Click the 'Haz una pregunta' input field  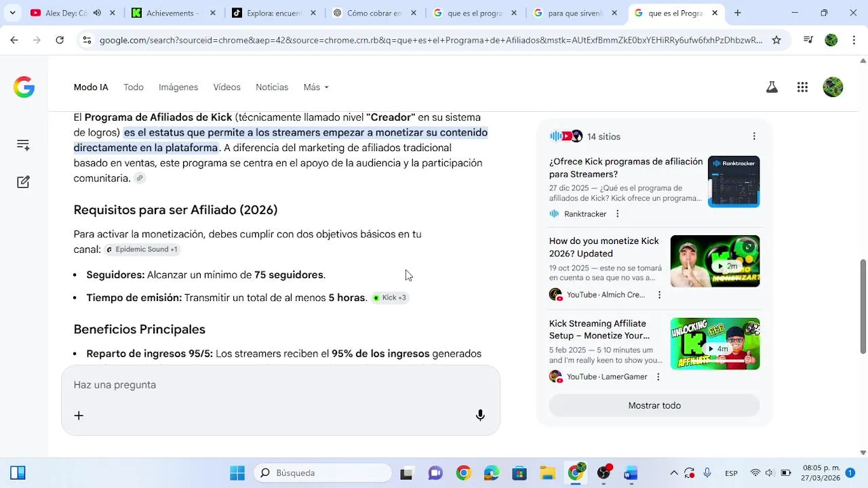point(281,385)
